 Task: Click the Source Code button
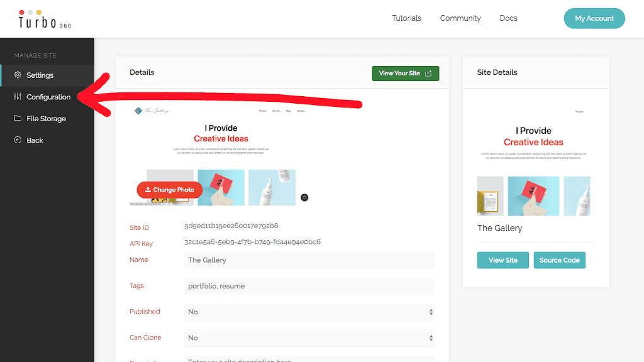[559, 260]
